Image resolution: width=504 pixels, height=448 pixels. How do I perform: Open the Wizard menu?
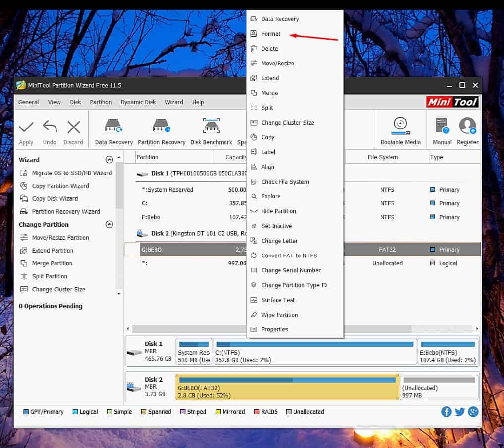tap(174, 102)
